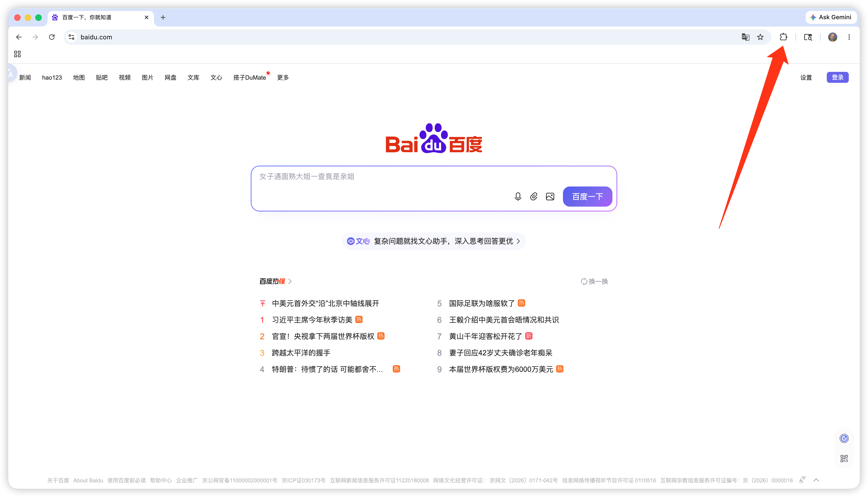Click the round assistant icon at bottom right
868x497 pixels.
click(844, 438)
